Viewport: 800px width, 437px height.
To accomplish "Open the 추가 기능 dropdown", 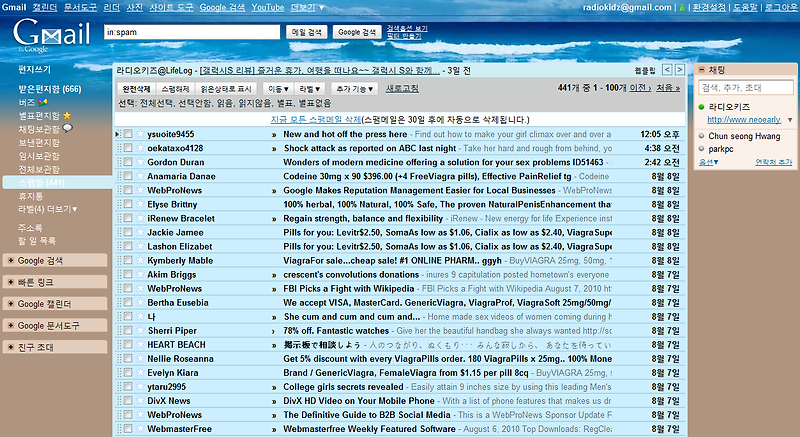I will 355,89.
